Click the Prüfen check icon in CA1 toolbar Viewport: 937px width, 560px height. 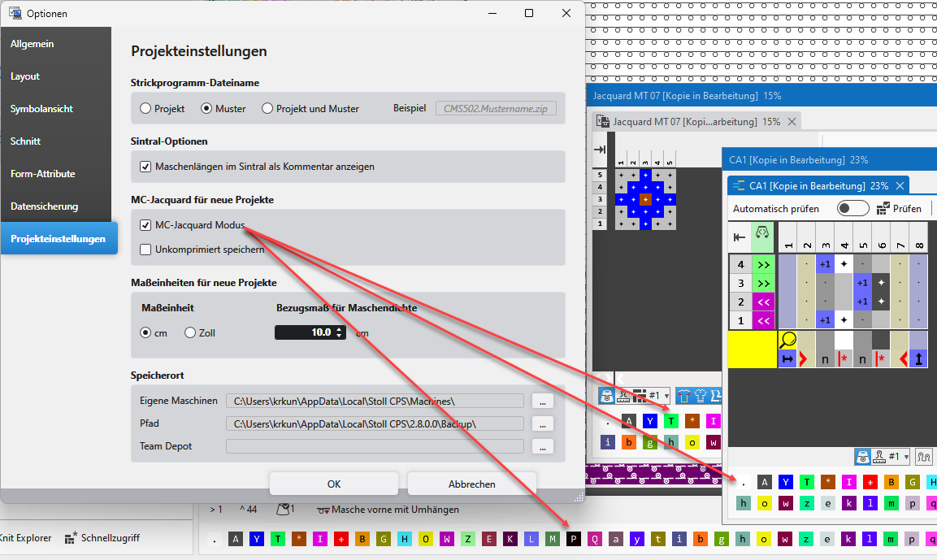coord(884,209)
